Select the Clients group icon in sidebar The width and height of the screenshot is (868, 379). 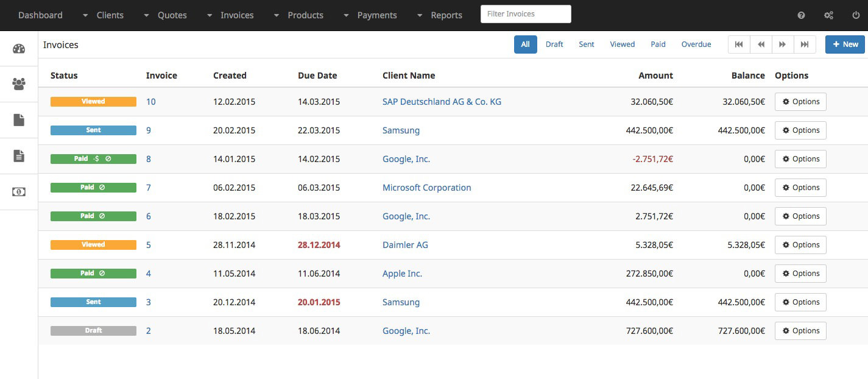tap(18, 83)
